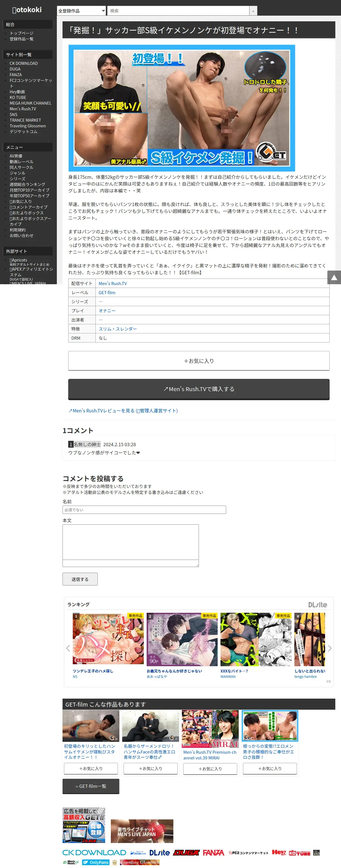Click スリム・スレンダー feature link

click(118, 329)
